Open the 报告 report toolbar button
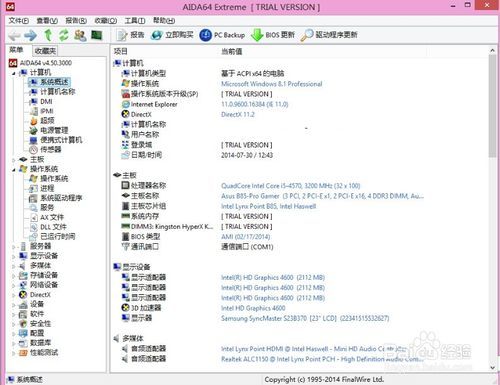Screen dimensions: 500x385 130,35
